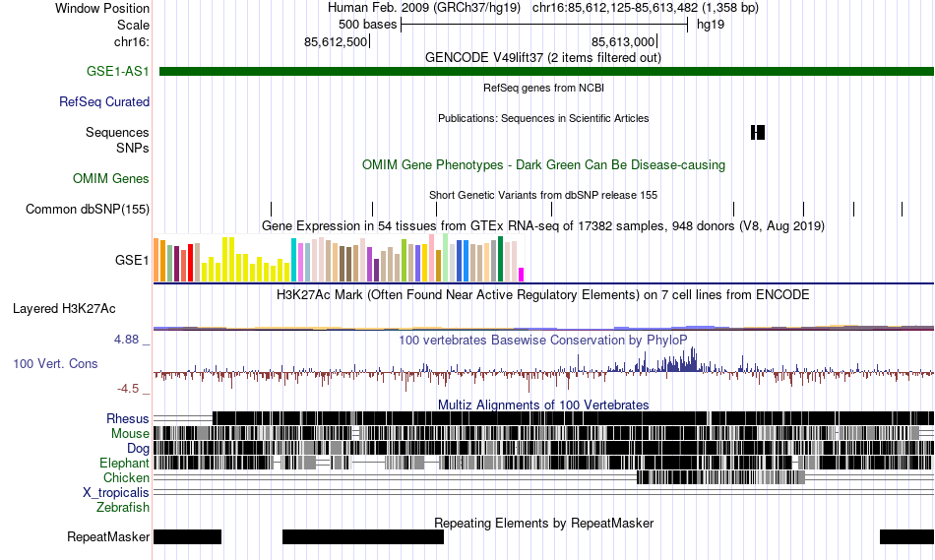Click the cyan bar in GTEx chart
Screen dimensions: 935x560
[x=293, y=260]
